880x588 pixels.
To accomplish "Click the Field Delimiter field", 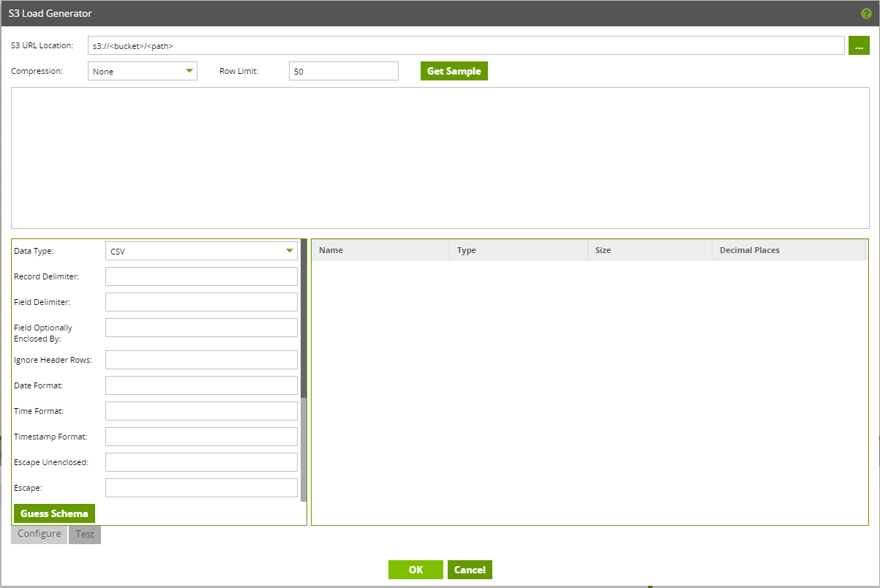I will (x=201, y=301).
